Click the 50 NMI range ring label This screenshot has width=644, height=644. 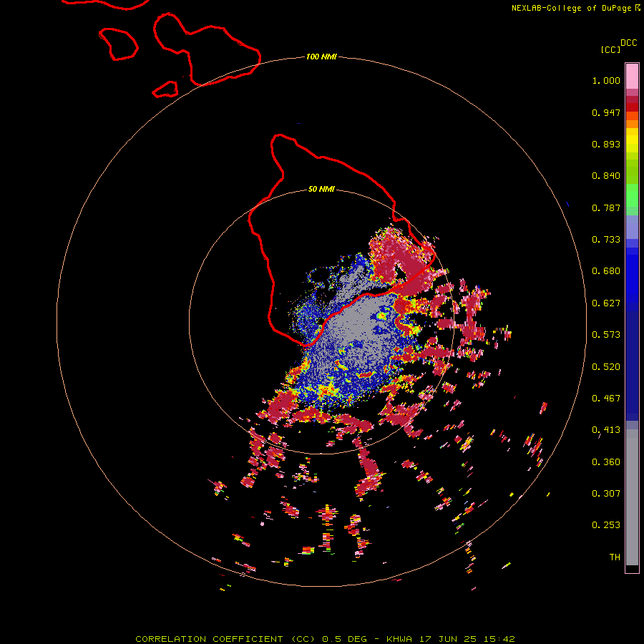[x=321, y=189]
